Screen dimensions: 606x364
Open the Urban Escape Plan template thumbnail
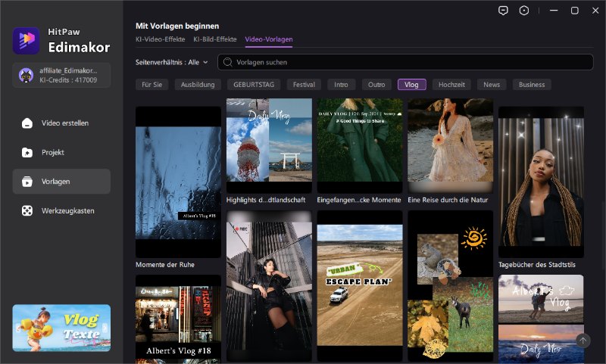(359, 286)
